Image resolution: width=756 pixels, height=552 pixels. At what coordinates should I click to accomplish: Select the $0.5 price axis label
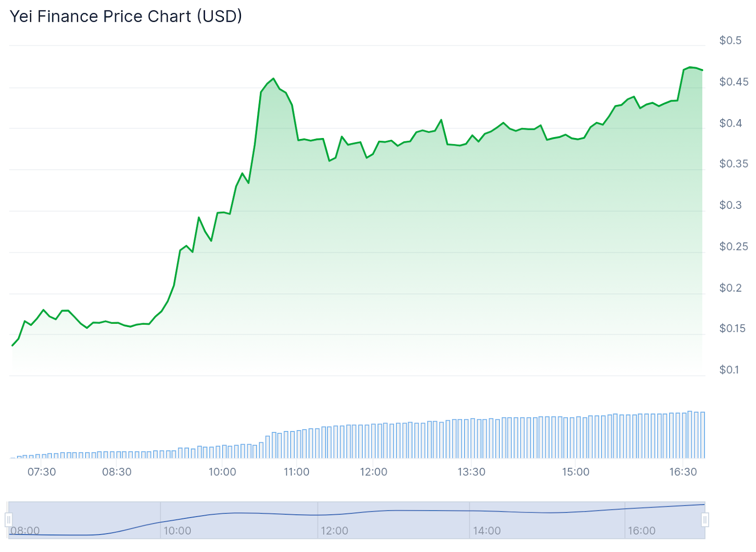(x=730, y=41)
